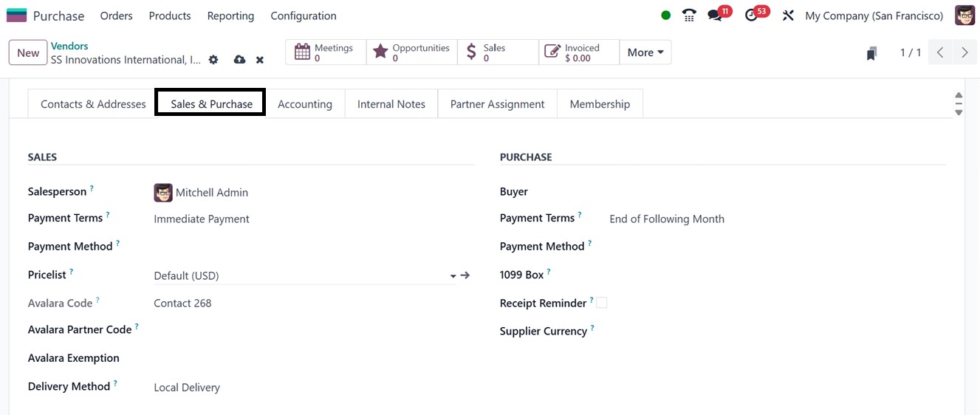The height and width of the screenshot is (415, 980).
Task: Open the messages chat icon
Action: point(714,16)
